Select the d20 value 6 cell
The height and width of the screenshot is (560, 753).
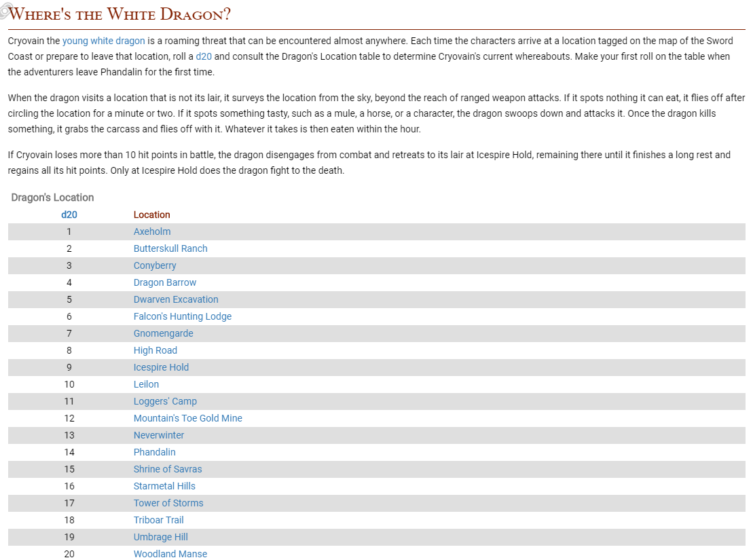point(69,316)
